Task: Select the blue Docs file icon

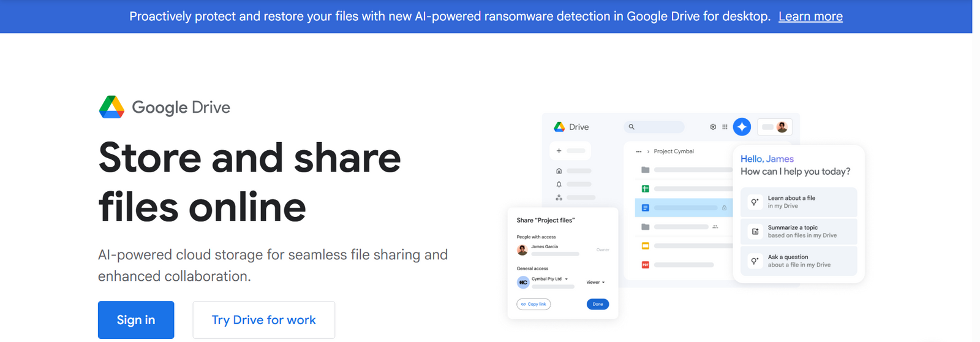Action: (x=645, y=208)
